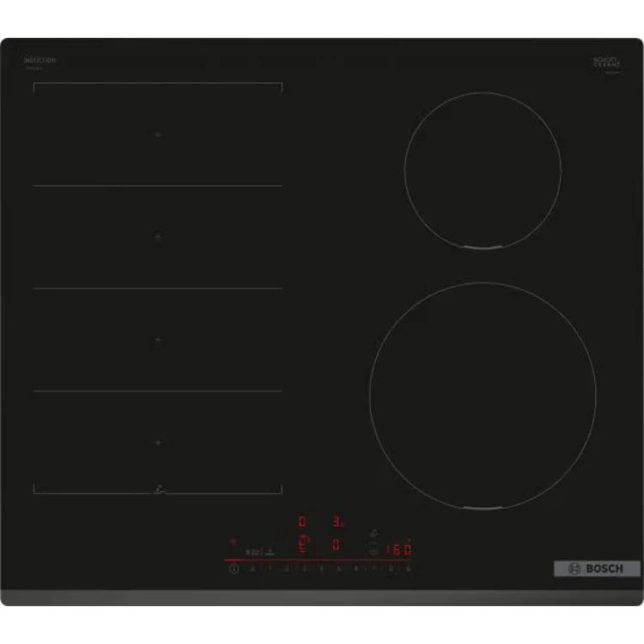Select the lower-left display showing E
The image size is (644, 644).
pyautogui.click(x=301, y=544)
